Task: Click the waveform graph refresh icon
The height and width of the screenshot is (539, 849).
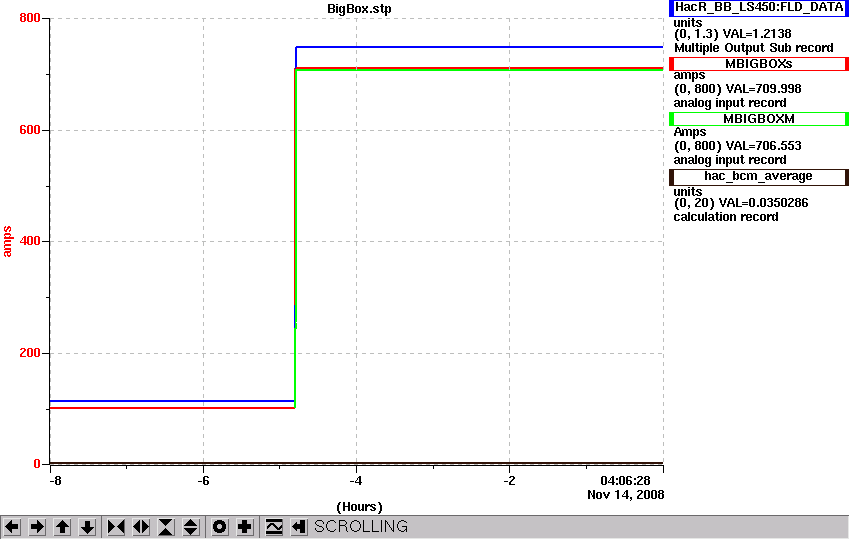Action: click(x=273, y=527)
